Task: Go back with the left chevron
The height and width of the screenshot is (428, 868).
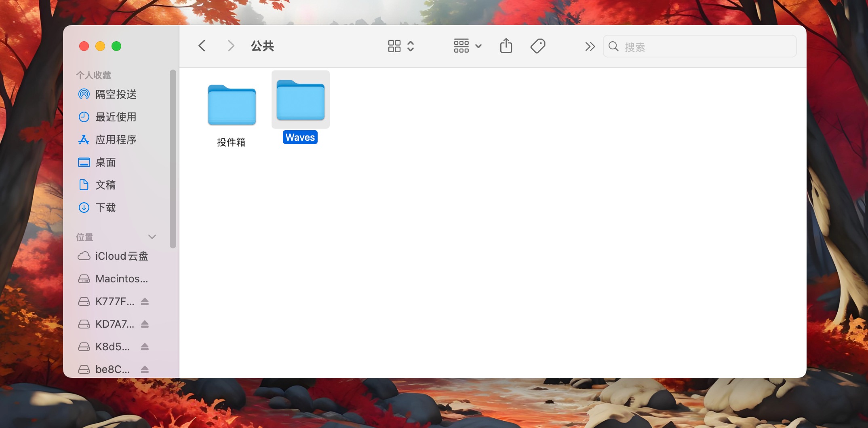Action: pyautogui.click(x=202, y=46)
